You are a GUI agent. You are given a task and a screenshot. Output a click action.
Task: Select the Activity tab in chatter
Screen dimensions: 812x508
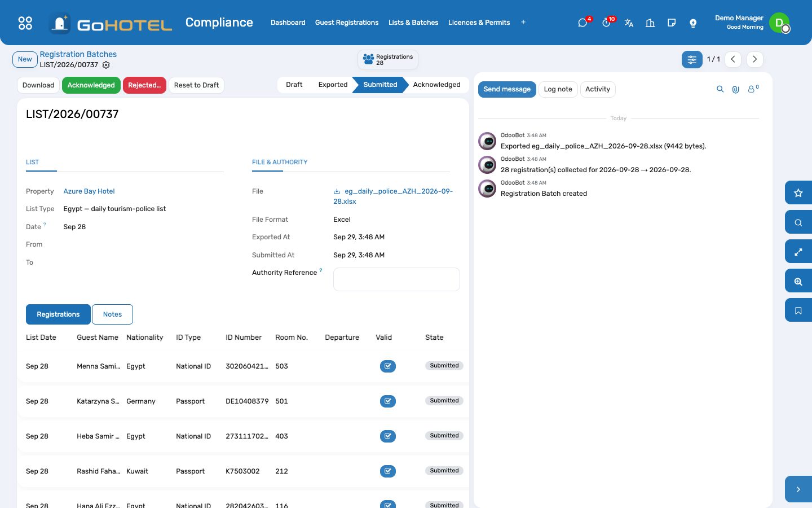[x=598, y=89]
